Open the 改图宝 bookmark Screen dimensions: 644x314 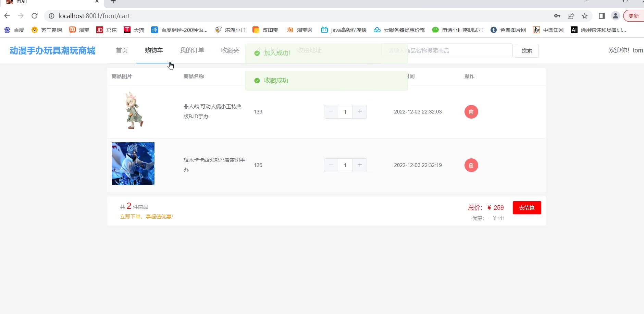(265, 30)
